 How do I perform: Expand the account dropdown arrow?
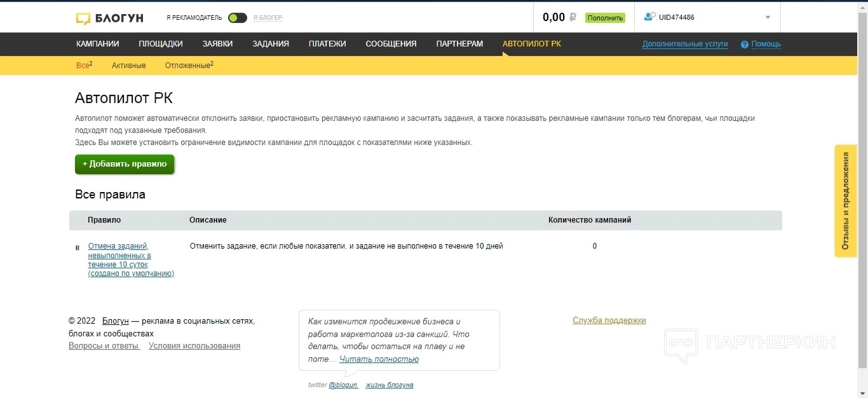768,17
